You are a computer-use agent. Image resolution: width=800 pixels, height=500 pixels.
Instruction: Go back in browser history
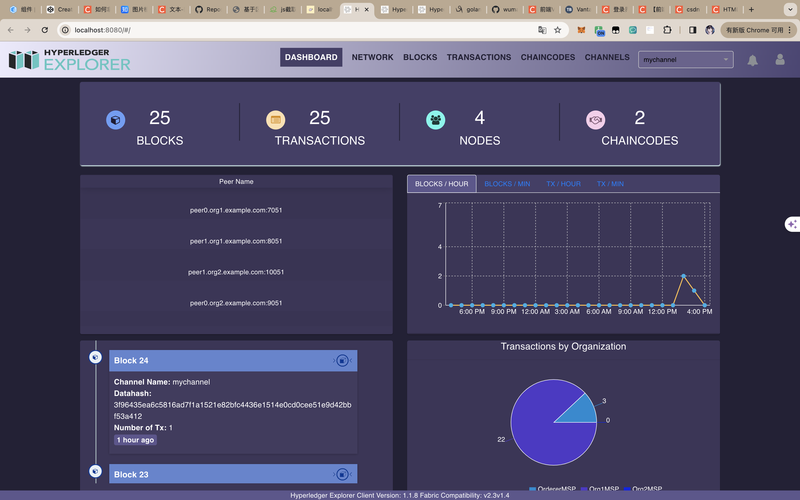point(11,30)
